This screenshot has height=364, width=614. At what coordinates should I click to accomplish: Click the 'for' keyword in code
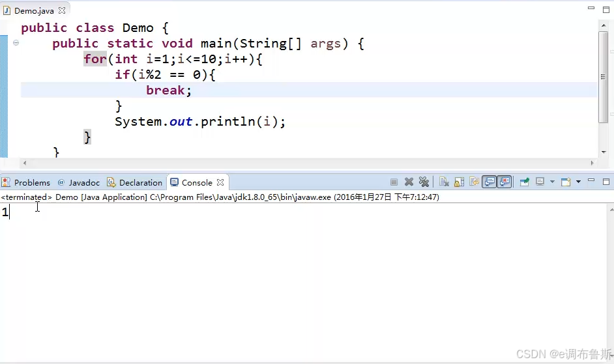point(95,59)
